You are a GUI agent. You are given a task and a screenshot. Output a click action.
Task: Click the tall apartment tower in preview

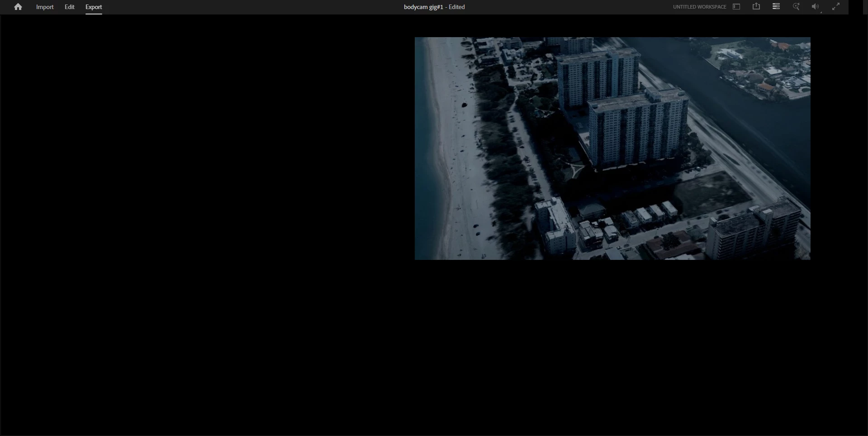[638, 129]
